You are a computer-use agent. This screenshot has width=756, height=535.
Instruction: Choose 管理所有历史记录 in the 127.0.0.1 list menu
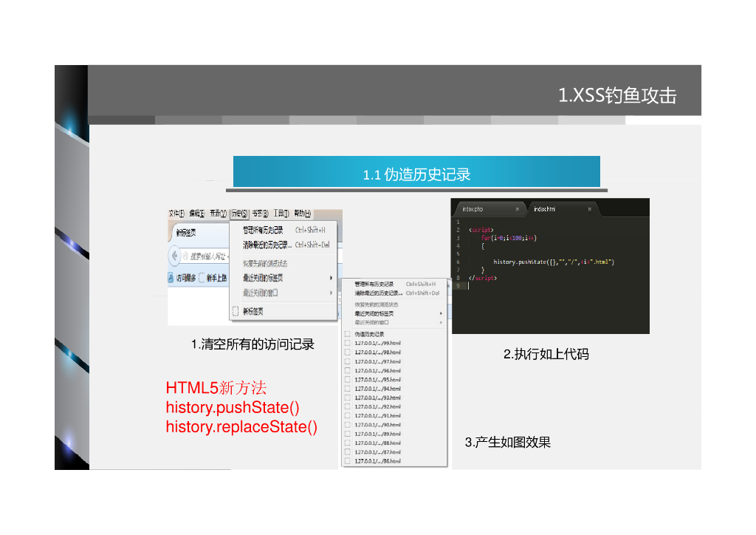(396, 284)
